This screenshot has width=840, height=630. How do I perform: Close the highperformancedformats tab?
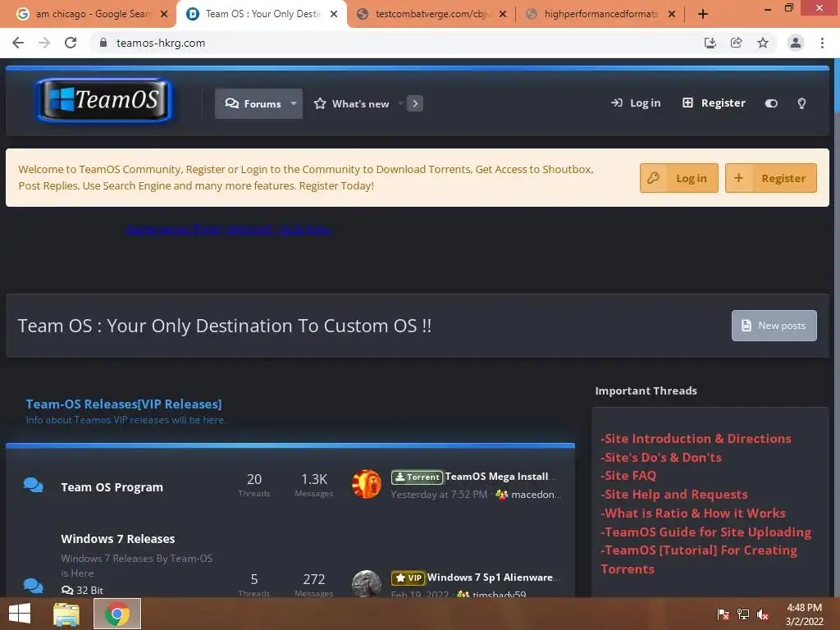(672, 14)
